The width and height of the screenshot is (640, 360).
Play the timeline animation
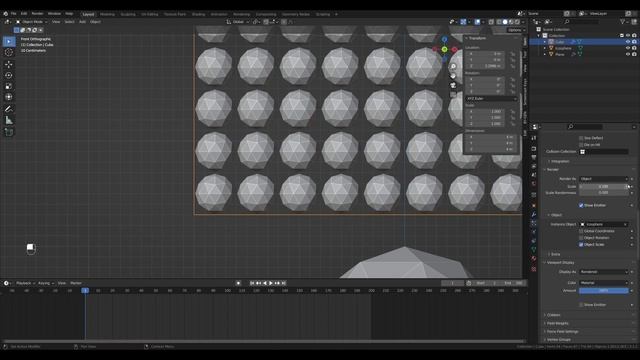[271, 283]
